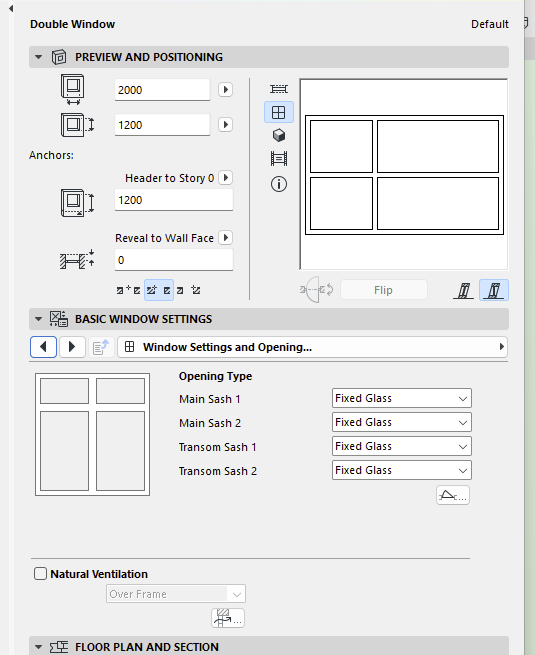Screen dimensions: 535x655
Task: Open the Main Sash 1 opening type dropdown
Action: click(x=402, y=398)
